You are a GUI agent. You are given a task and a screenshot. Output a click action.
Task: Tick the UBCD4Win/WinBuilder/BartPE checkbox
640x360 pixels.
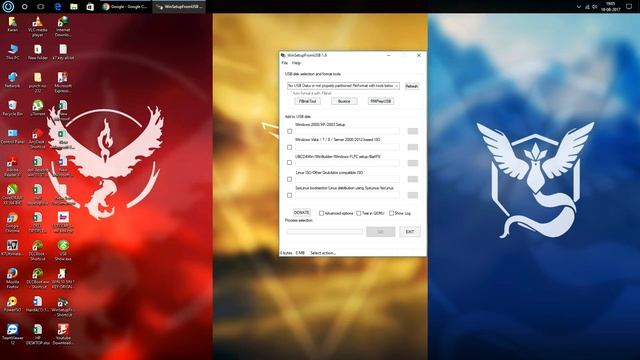tap(289, 162)
